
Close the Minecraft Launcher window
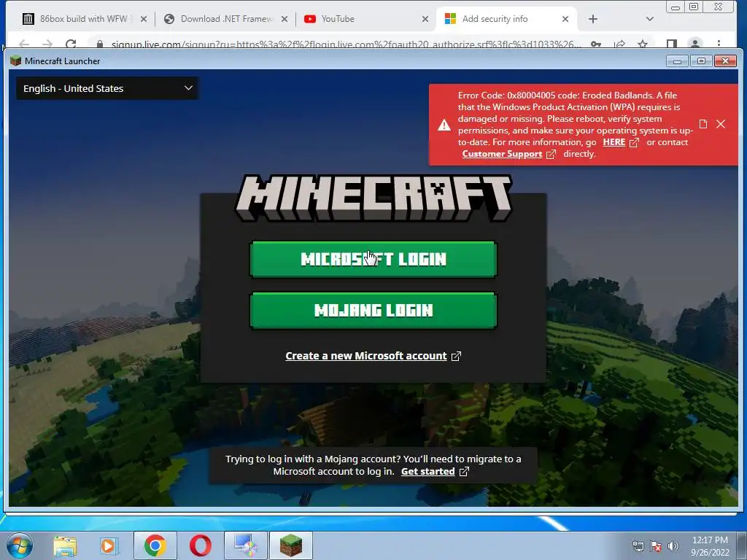[x=726, y=61]
